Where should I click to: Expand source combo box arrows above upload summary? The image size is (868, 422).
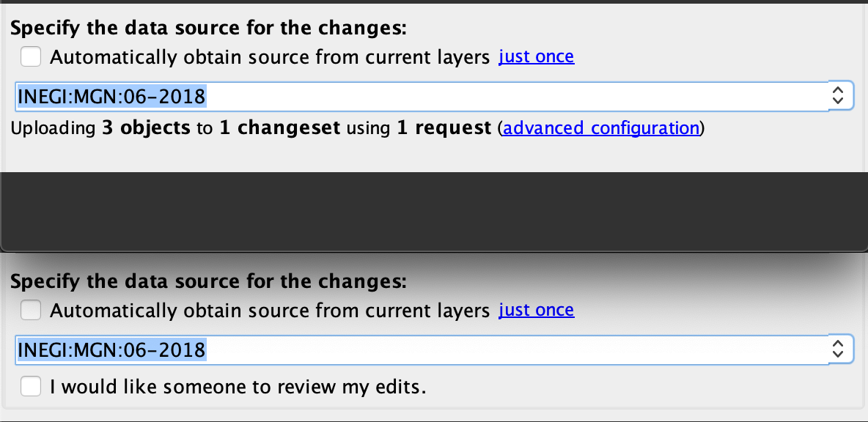(x=839, y=96)
